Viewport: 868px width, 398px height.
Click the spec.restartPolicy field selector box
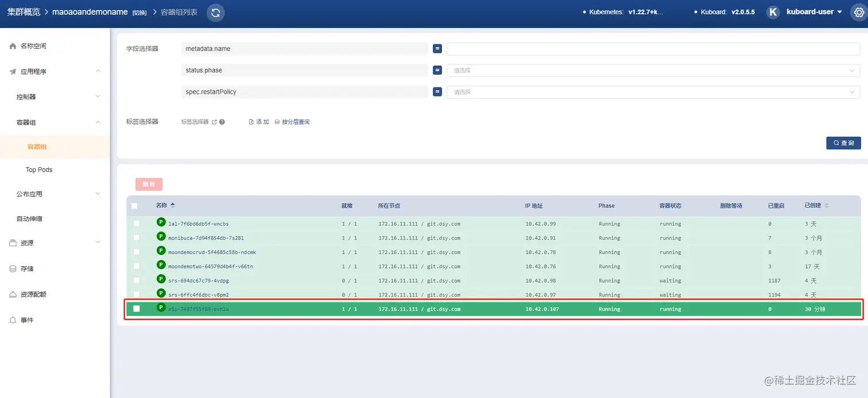point(305,92)
